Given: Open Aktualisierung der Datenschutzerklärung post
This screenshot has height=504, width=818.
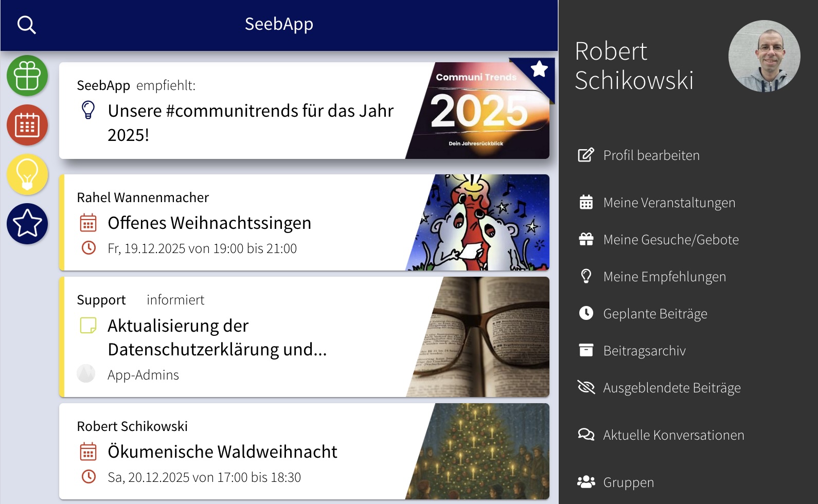Looking at the screenshot, I should (304, 337).
